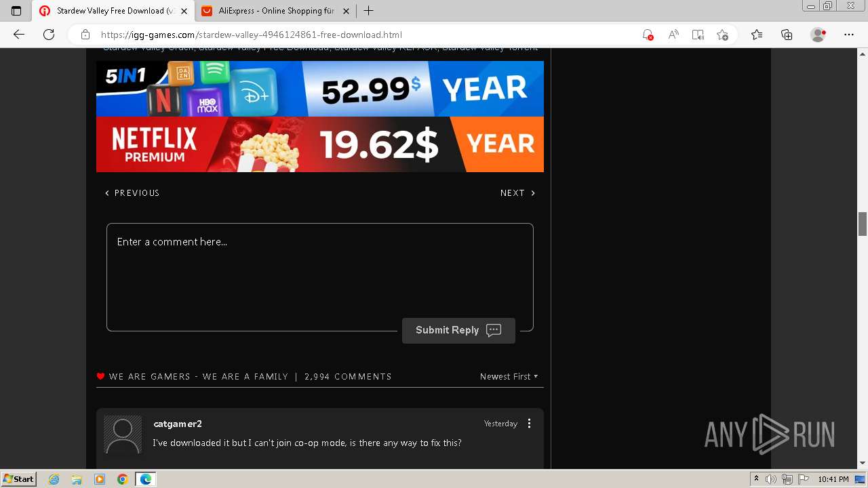
Task: Click the Submit Reply button
Action: pyautogui.click(x=458, y=330)
